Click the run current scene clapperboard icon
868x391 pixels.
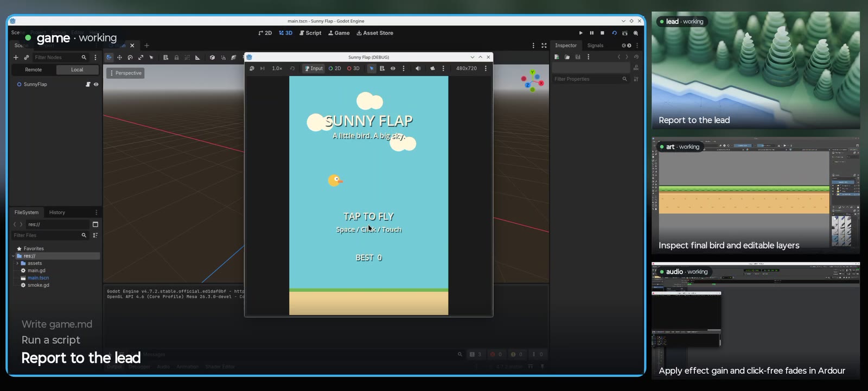[x=625, y=33]
